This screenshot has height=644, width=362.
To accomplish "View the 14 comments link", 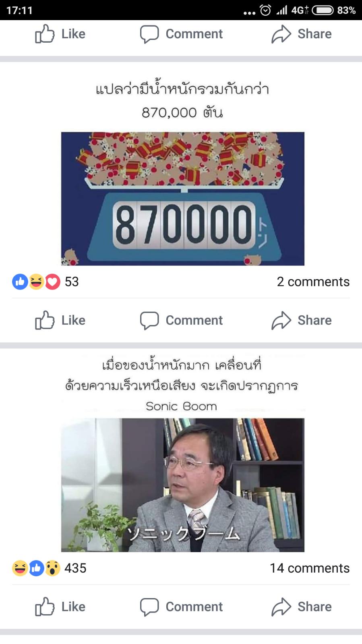I will [x=310, y=568].
